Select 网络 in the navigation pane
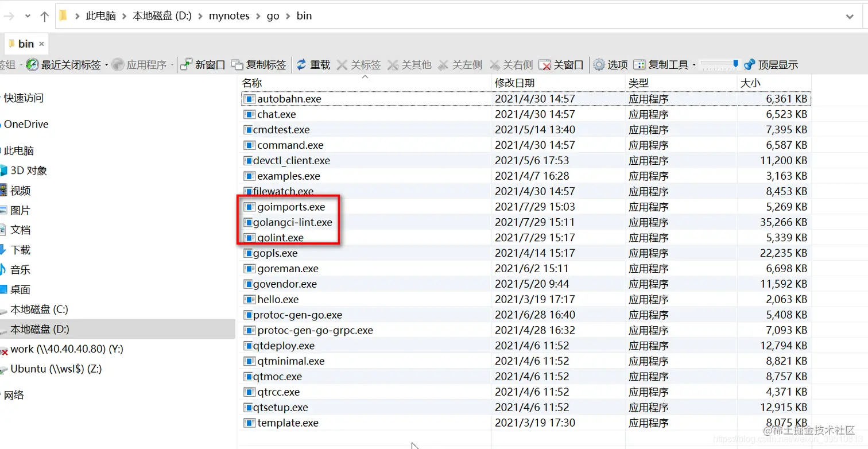 [x=14, y=395]
